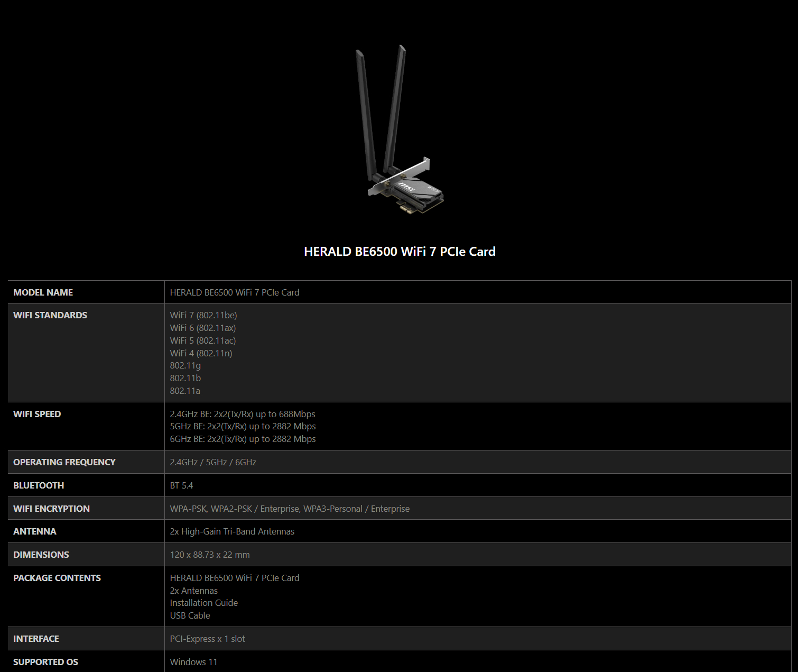Select the 2x Antennas package item
The width and height of the screenshot is (798, 672).
194,591
